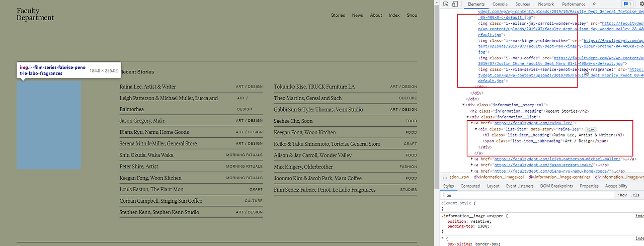Collapse the information__list div node
644x246 pixels.
point(468,117)
